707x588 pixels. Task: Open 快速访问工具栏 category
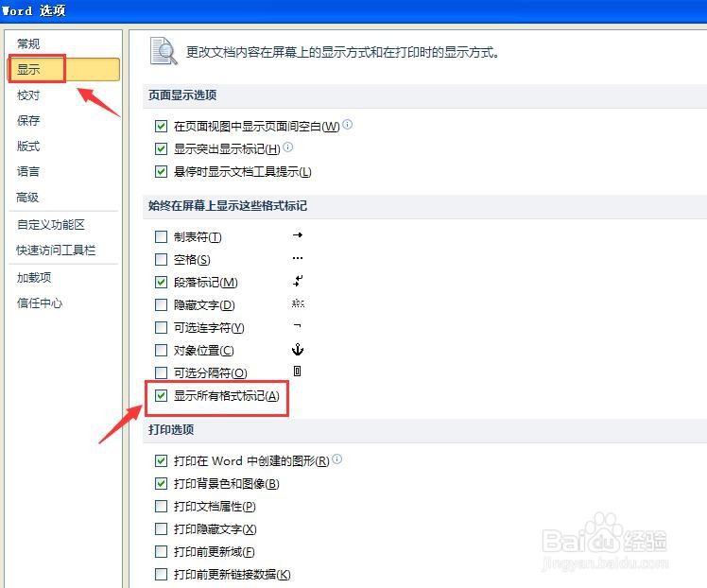click(56, 250)
